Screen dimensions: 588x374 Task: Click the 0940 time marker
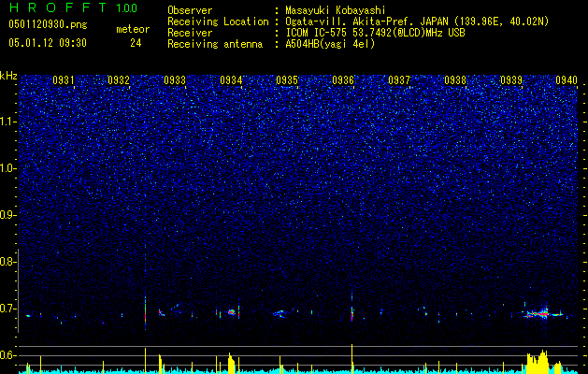point(566,80)
